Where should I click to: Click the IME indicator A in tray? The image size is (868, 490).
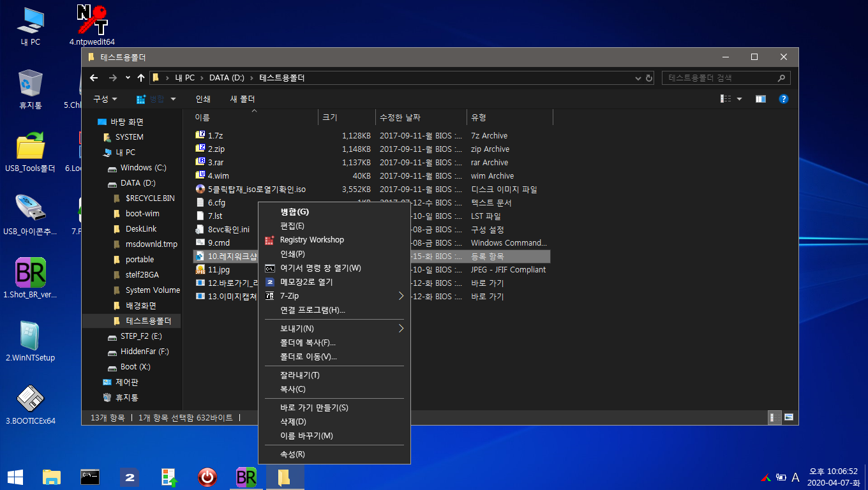tap(795, 477)
